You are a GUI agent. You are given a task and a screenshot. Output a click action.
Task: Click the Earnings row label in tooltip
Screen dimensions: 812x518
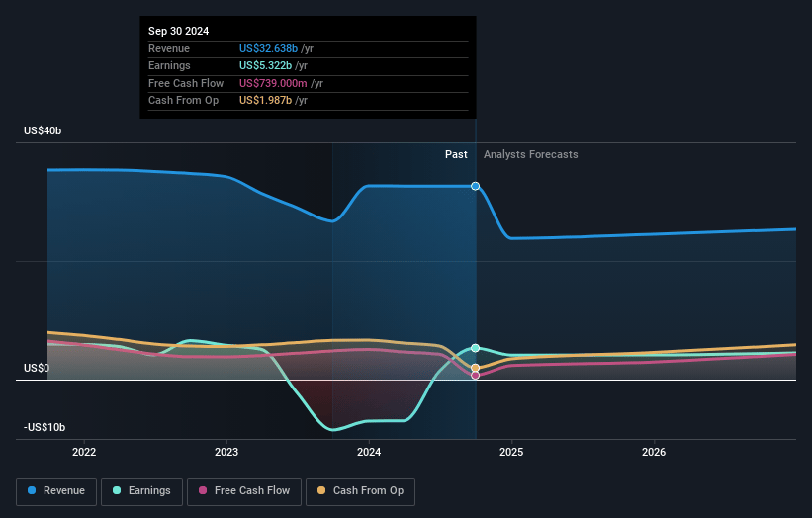[x=169, y=65]
